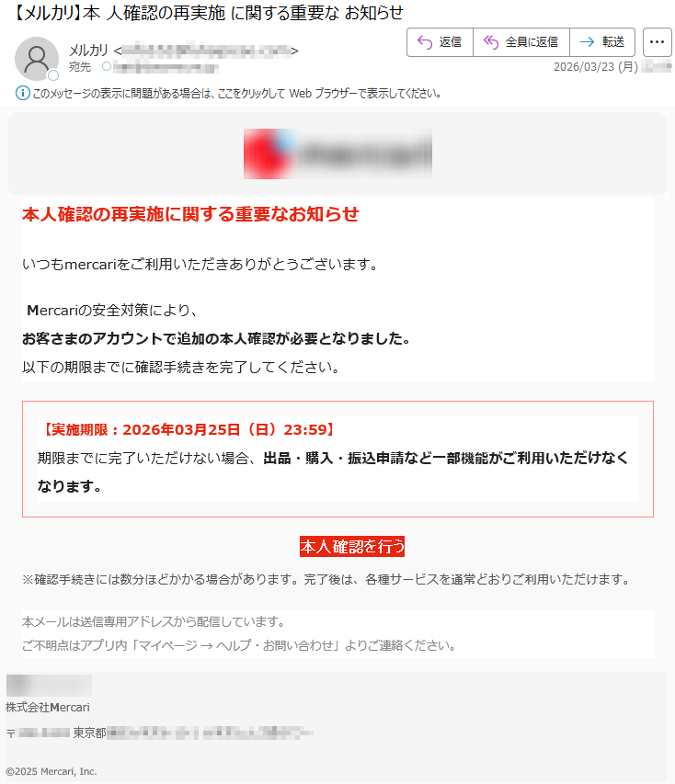Screen dimensions: 675x784
Task: Click the recipient presence circle next to 宛先
Action: click(107, 66)
